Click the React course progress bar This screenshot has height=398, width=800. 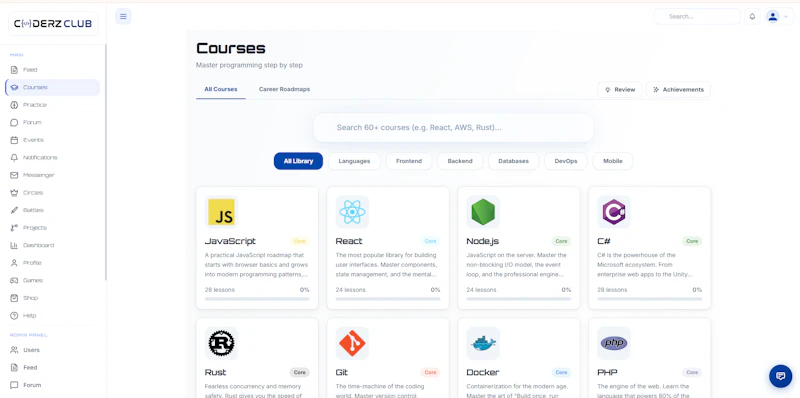click(x=388, y=299)
